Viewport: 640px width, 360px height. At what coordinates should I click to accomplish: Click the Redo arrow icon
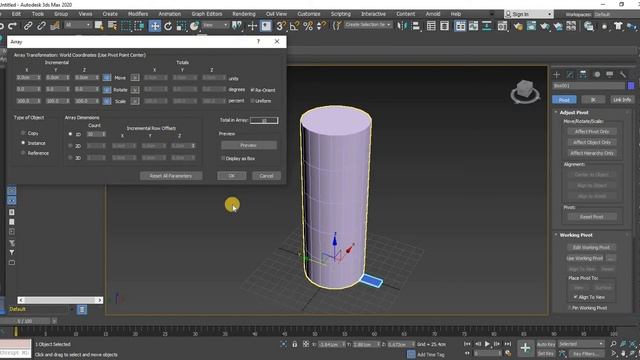[x=13, y=26]
